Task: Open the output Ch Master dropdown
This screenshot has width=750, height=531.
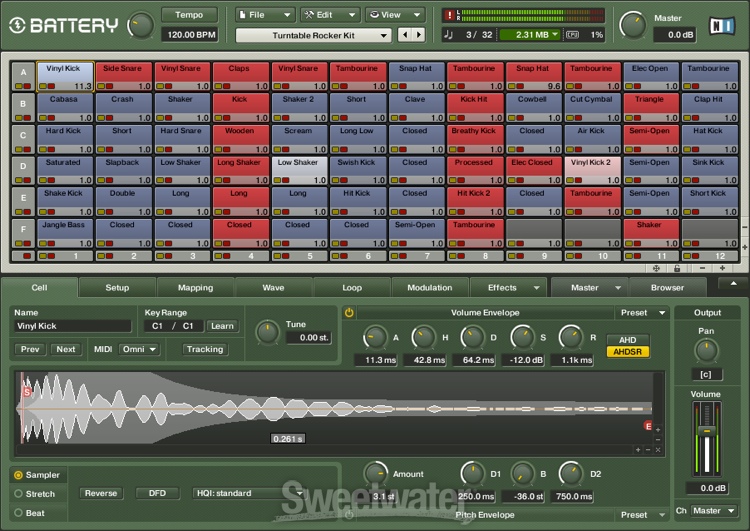Action: point(714,511)
